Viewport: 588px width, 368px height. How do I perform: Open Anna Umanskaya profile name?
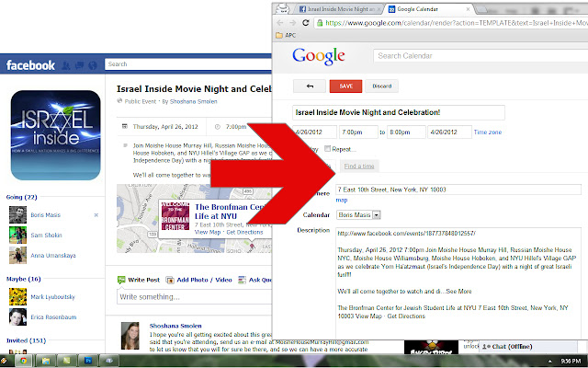53,256
